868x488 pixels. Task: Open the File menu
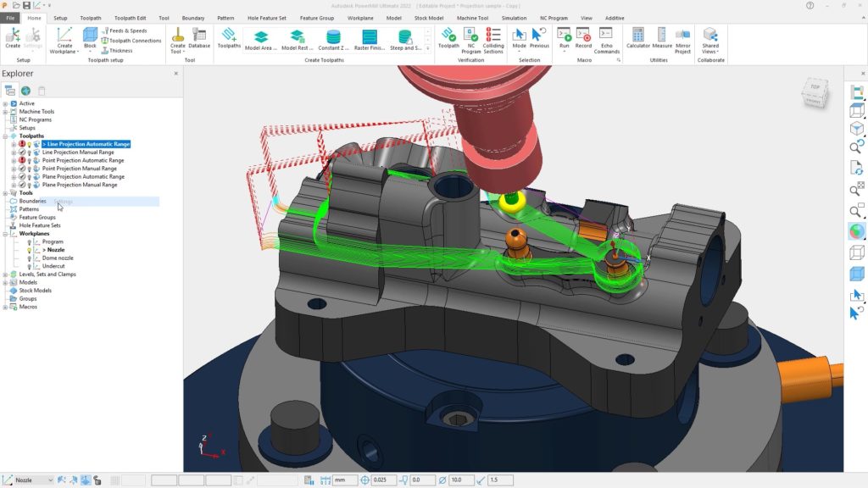coord(10,18)
